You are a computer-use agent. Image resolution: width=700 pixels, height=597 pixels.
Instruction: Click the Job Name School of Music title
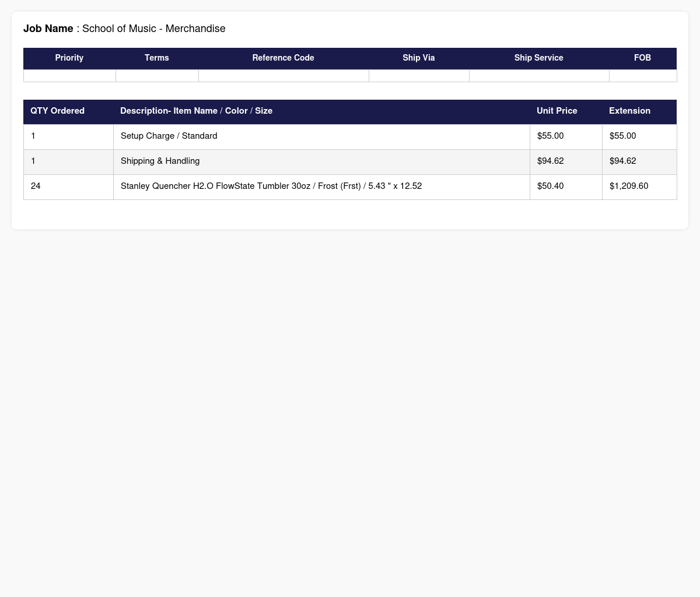124,29
